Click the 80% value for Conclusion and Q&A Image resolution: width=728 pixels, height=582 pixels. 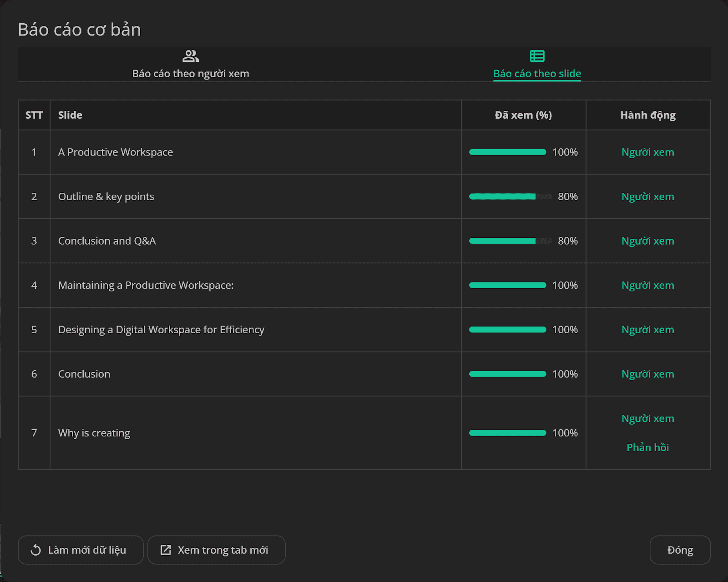[568, 241]
